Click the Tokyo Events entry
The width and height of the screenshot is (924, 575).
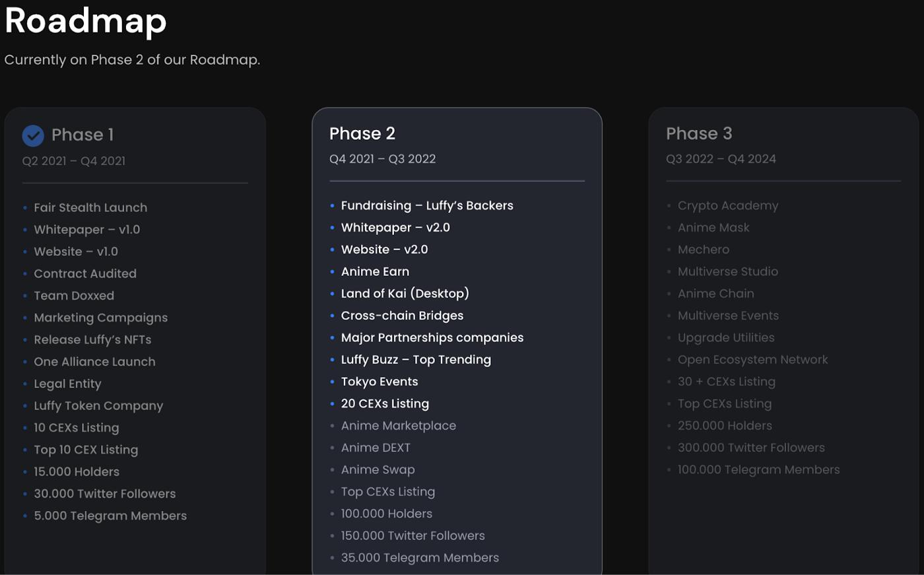[x=379, y=382]
